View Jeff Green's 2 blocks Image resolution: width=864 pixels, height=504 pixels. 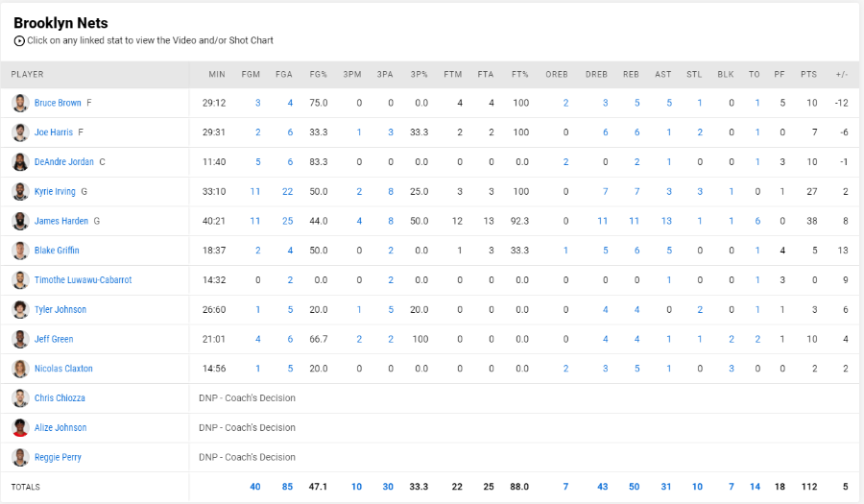click(x=732, y=339)
